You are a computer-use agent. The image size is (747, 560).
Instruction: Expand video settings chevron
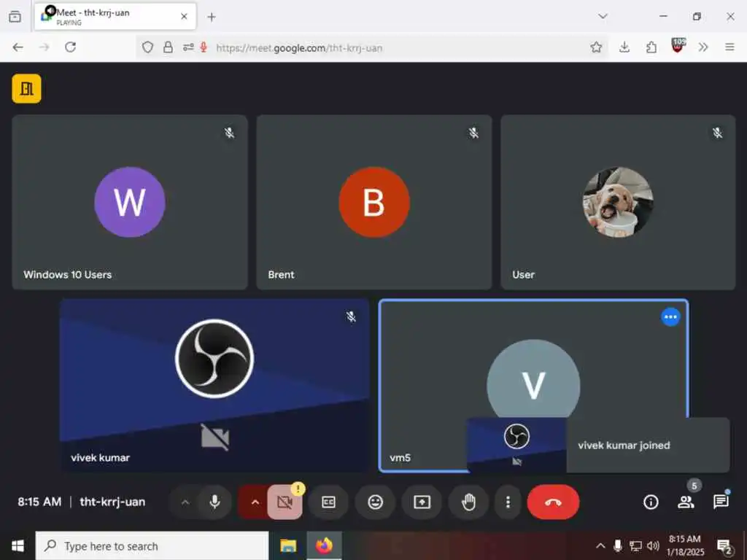coord(255,502)
